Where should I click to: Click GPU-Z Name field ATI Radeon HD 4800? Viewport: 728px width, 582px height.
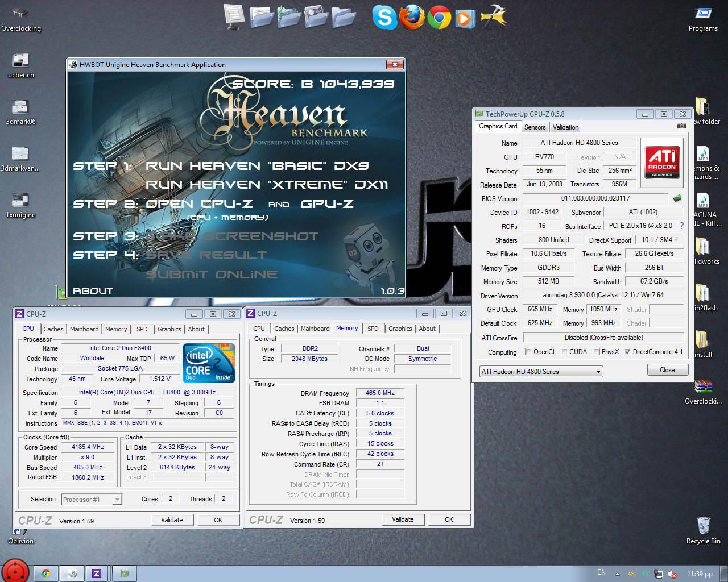(x=580, y=143)
